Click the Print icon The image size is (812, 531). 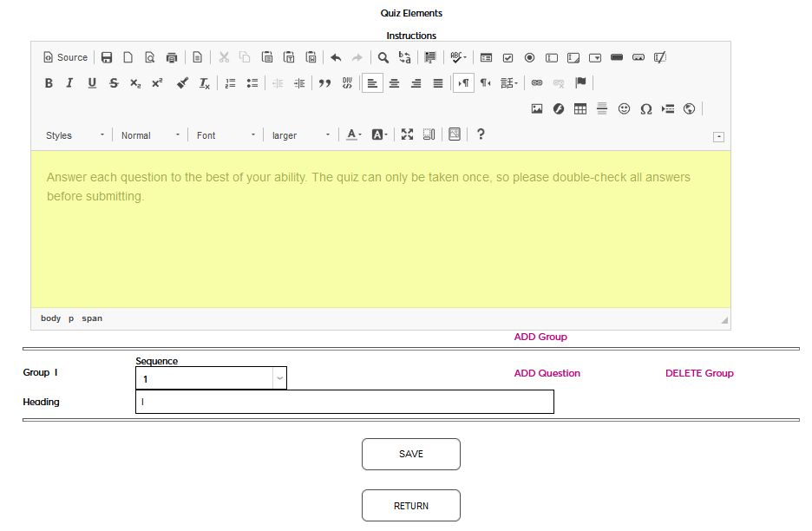click(x=172, y=58)
